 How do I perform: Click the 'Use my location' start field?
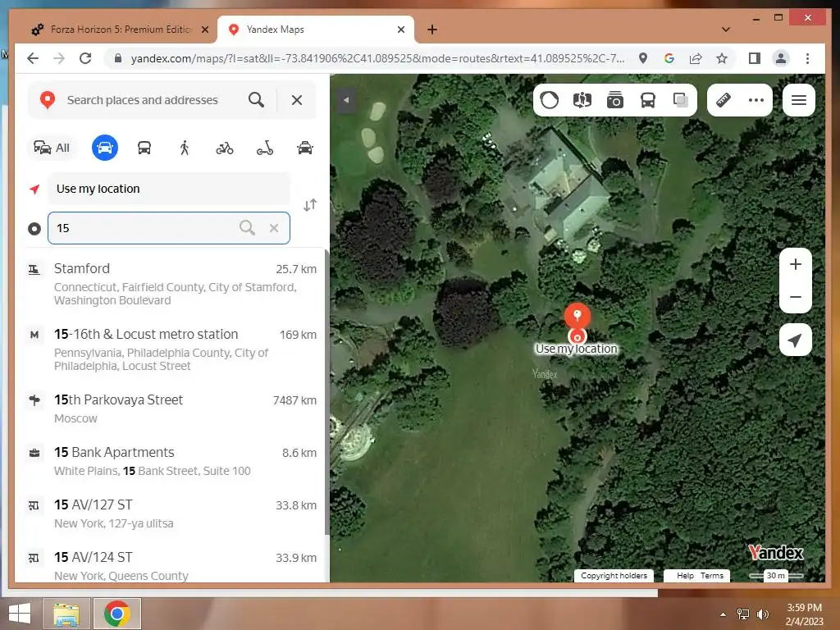[169, 189]
